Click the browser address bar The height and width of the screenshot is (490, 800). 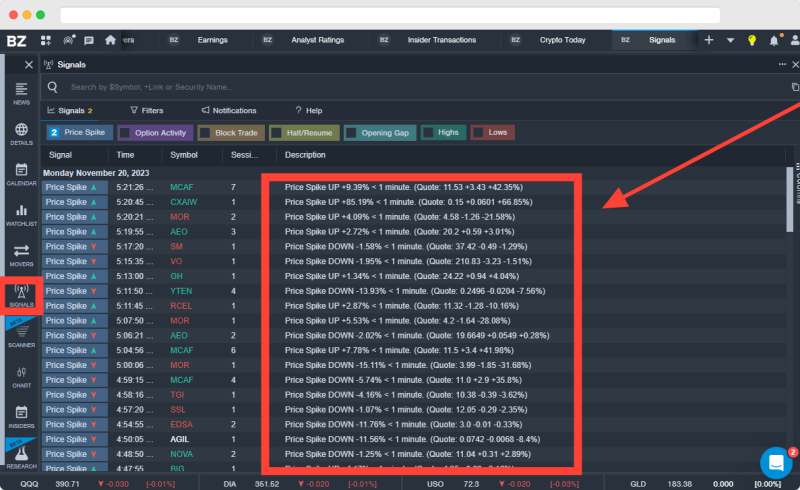point(390,15)
